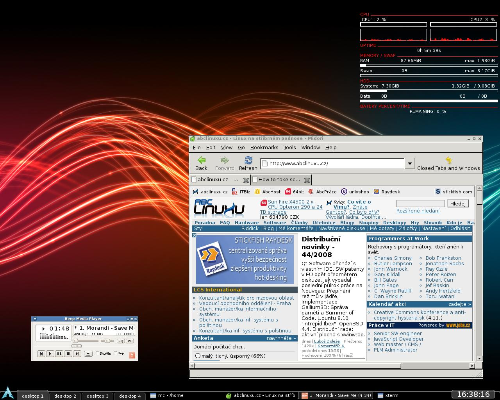The width and height of the screenshot is (500, 400).
Task: Click the clock in the taskbar
Action: [473, 394]
